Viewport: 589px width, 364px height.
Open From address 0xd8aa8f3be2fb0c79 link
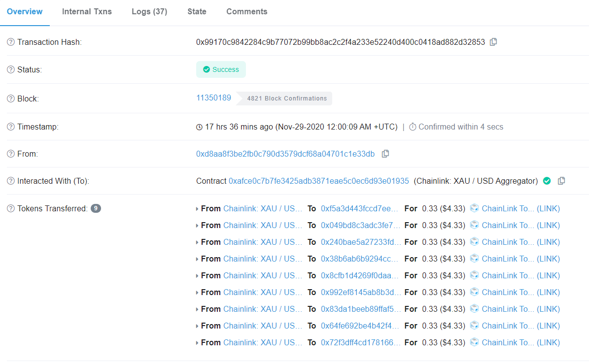(285, 154)
